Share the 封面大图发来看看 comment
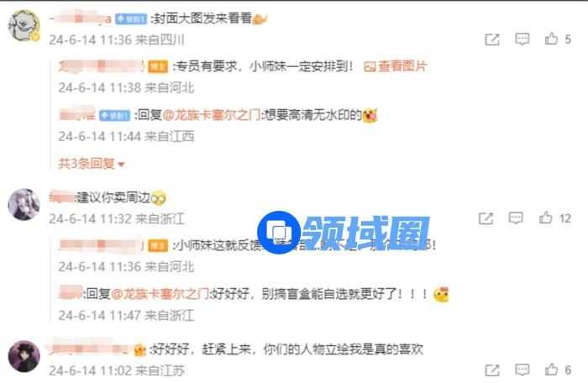The width and height of the screenshot is (588, 383). (492, 39)
